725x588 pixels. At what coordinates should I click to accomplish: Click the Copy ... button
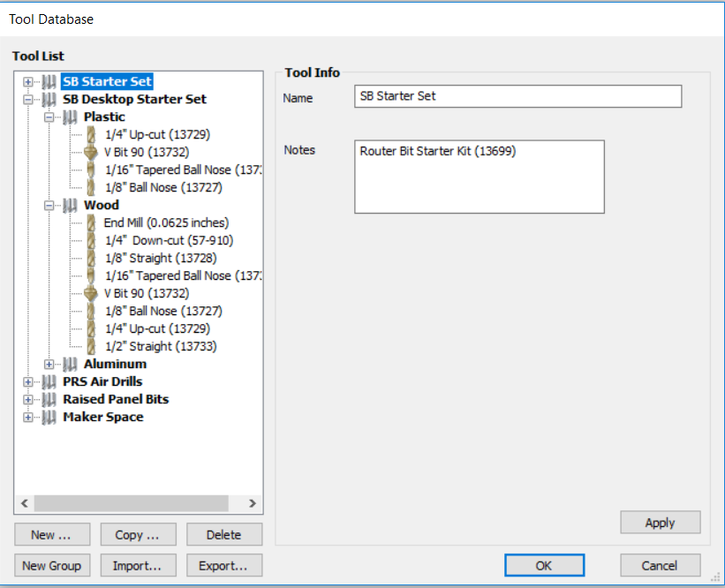click(x=139, y=535)
